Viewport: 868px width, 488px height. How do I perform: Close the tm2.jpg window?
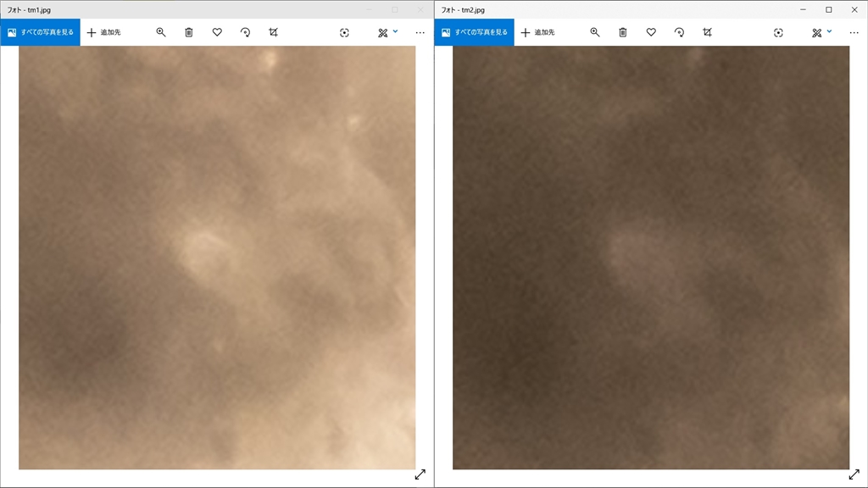[x=854, y=9]
